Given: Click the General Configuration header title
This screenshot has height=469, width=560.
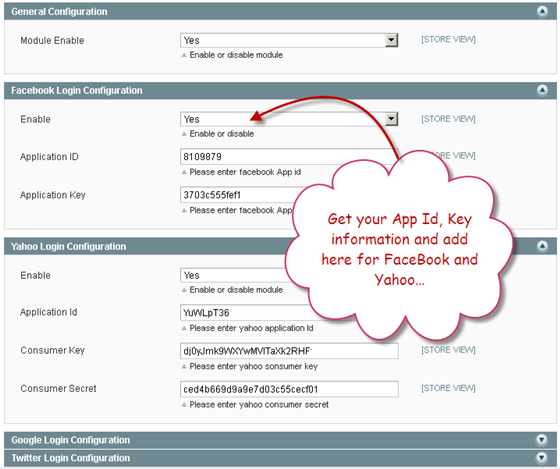Looking at the screenshot, I should click(59, 11).
